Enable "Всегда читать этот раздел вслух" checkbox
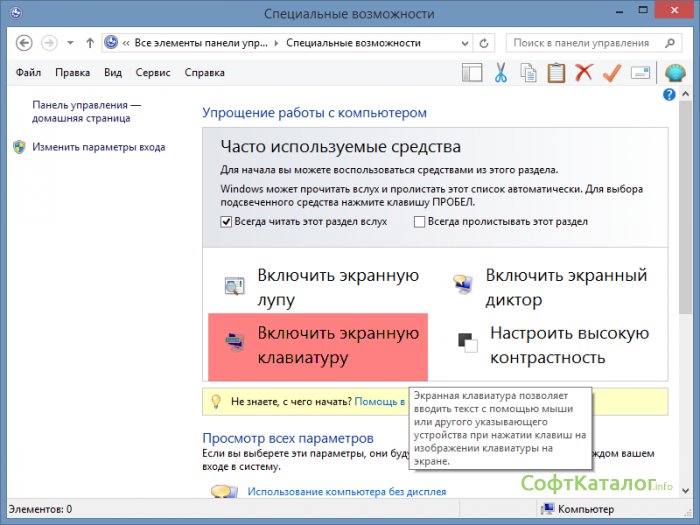700x525 pixels. tap(226, 221)
